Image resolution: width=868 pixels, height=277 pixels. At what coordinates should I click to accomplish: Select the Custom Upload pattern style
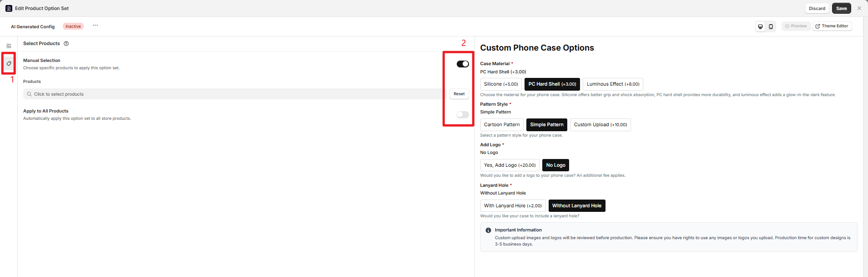(x=600, y=125)
